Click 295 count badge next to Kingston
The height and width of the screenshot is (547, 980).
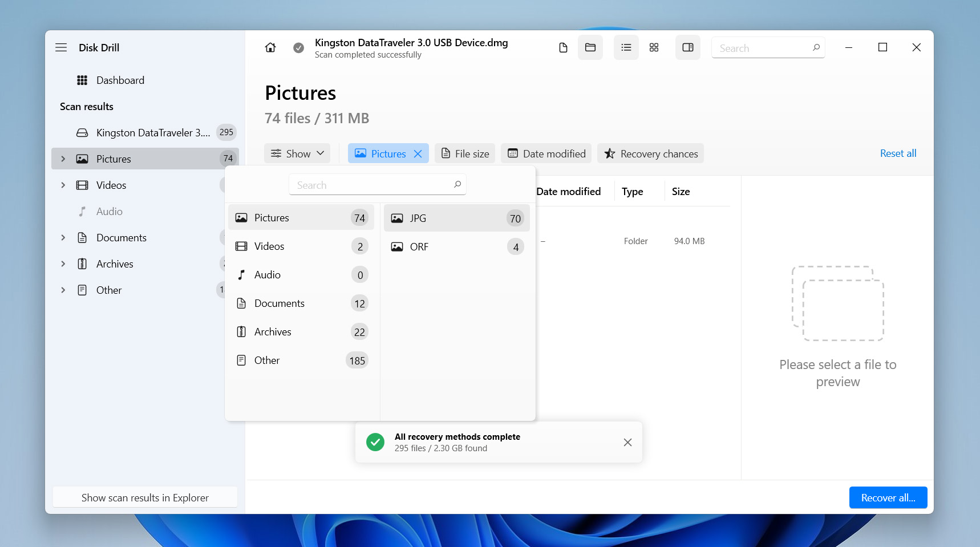[x=226, y=132]
